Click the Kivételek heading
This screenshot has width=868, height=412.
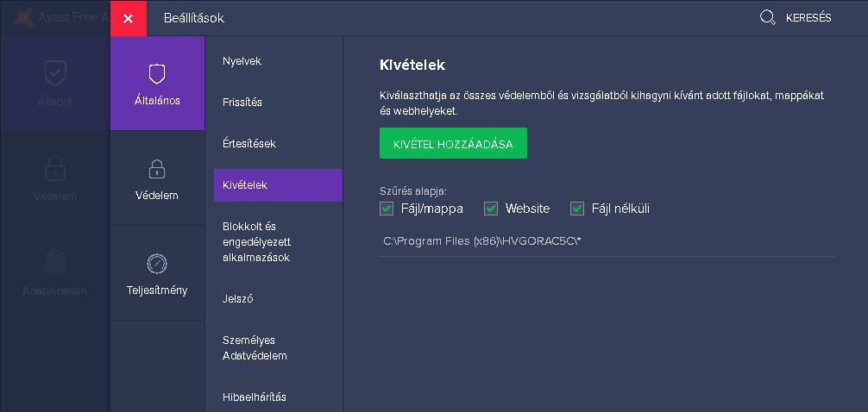click(412, 65)
